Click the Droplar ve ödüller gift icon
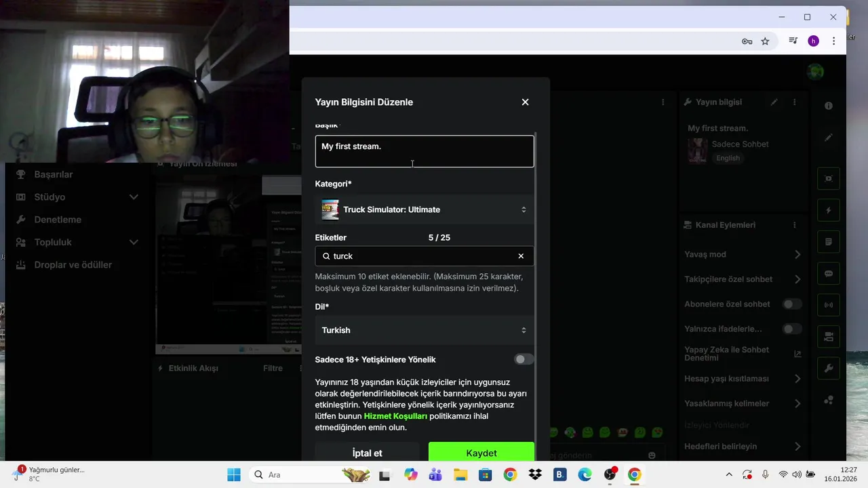The width and height of the screenshot is (868, 488). [21, 265]
